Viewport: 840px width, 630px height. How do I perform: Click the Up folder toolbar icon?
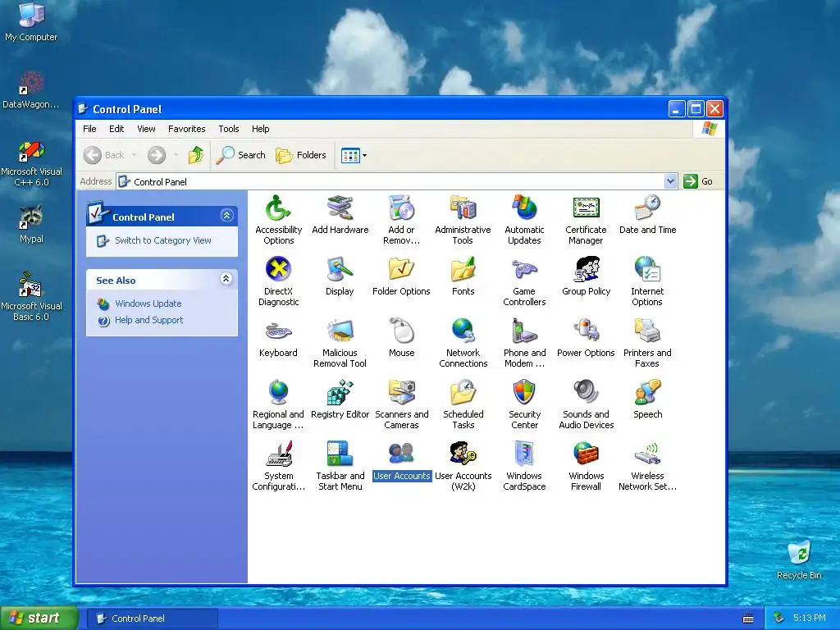click(x=196, y=155)
